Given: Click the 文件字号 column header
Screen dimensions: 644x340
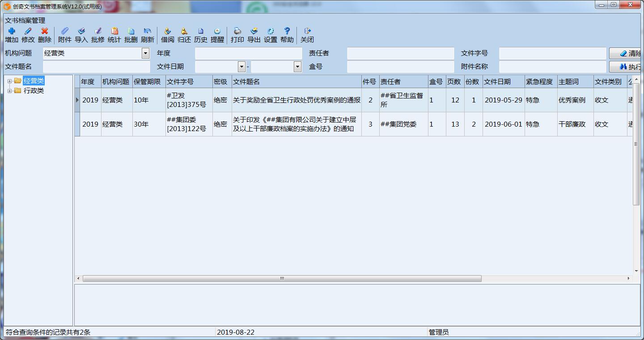Looking at the screenshot, I should 189,82.
